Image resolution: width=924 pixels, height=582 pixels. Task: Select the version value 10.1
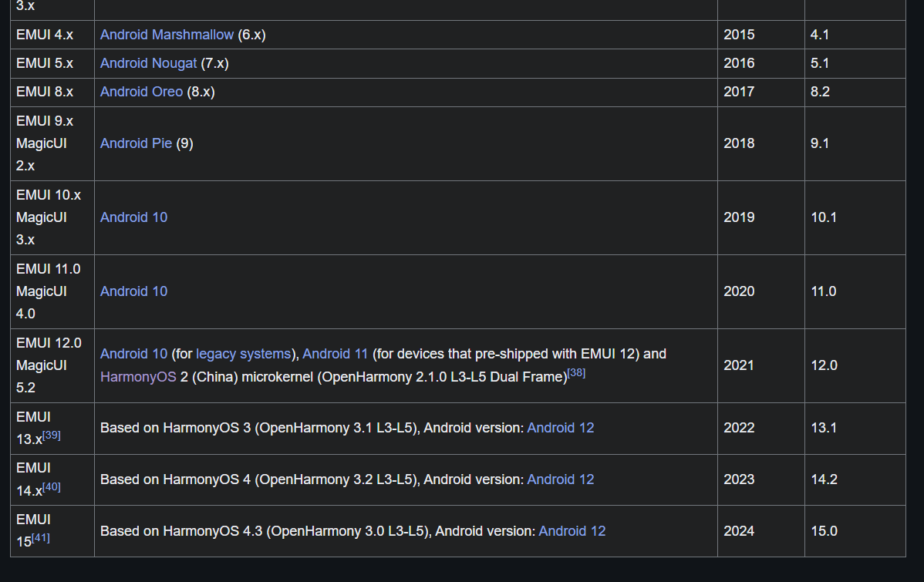coord(824,217)
